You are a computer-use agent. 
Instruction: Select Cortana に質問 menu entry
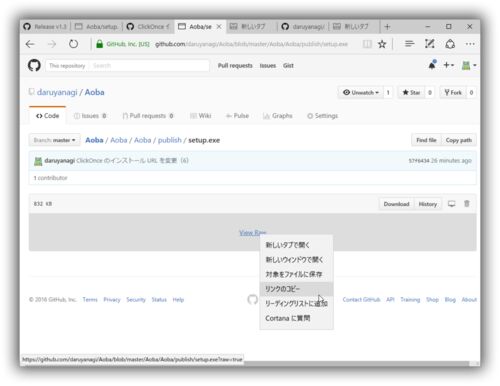(296, 318)
